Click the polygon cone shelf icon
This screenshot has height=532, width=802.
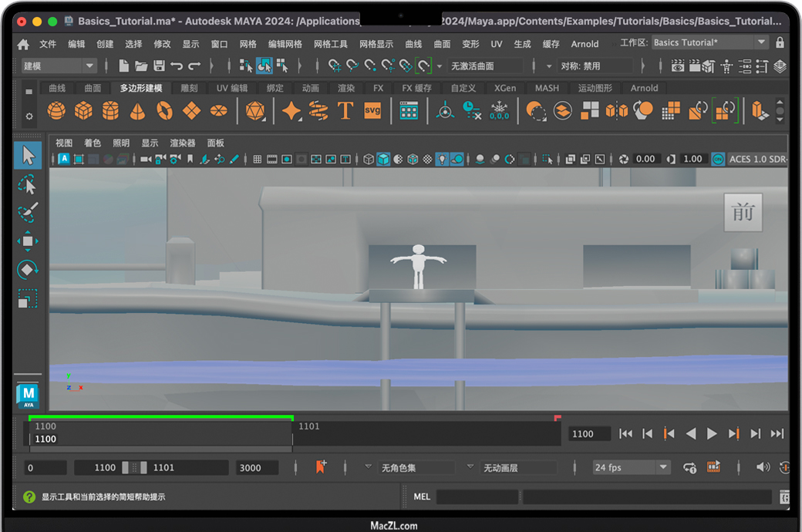pos(137,111)
